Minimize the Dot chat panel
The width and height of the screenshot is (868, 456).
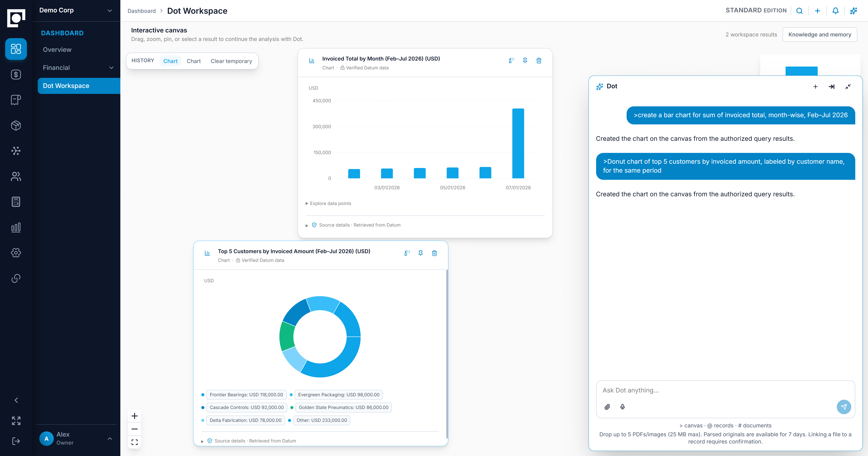(x=848, y=87)
